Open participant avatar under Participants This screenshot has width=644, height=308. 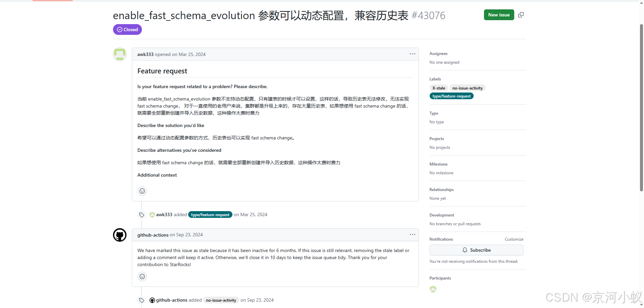click(x=433, y=289)
